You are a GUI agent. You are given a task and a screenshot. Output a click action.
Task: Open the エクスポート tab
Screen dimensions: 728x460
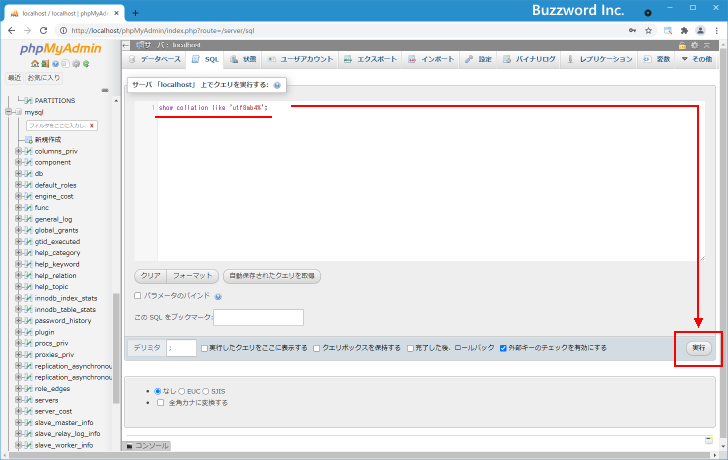(370, 59)
